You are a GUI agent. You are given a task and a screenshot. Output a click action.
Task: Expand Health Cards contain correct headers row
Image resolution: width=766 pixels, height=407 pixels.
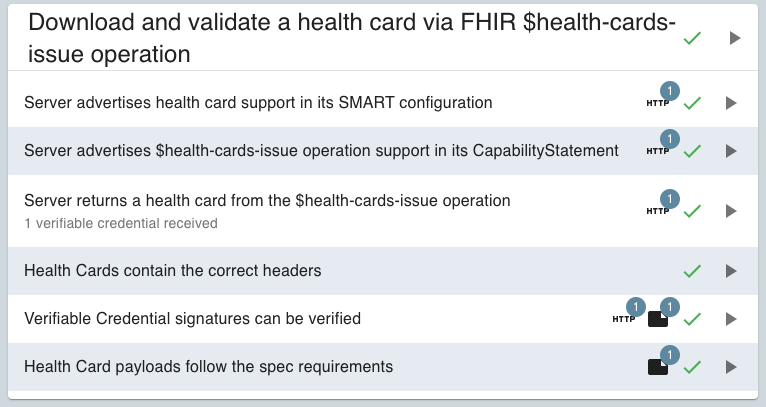731,271
